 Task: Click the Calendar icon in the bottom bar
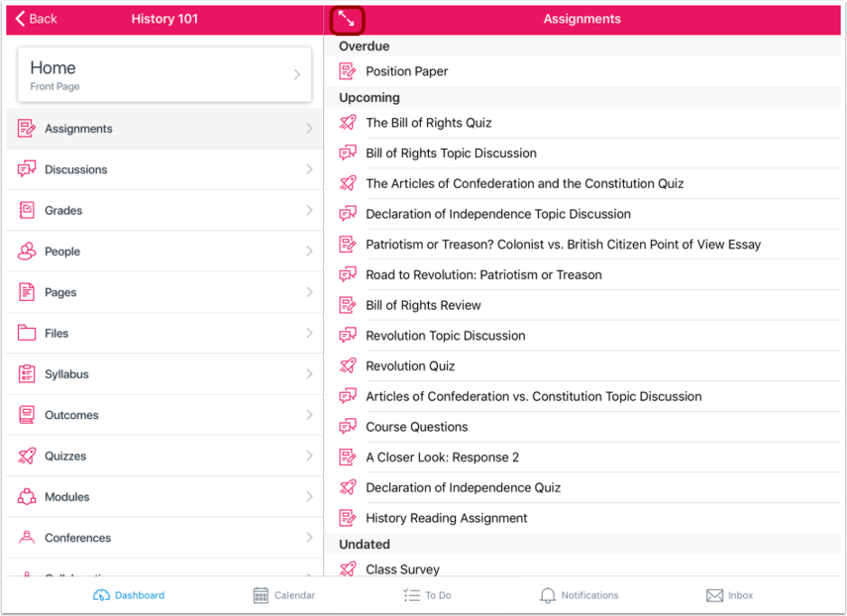click(261, 595)
